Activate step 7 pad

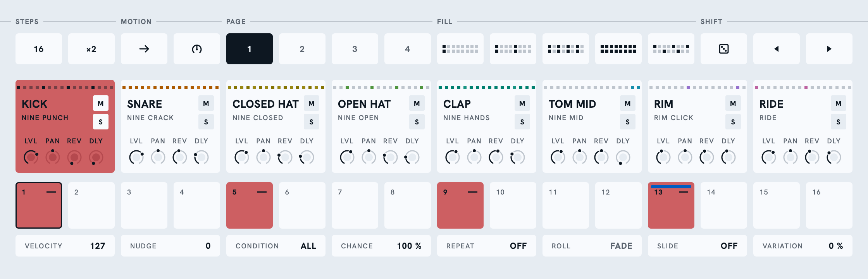355,205
